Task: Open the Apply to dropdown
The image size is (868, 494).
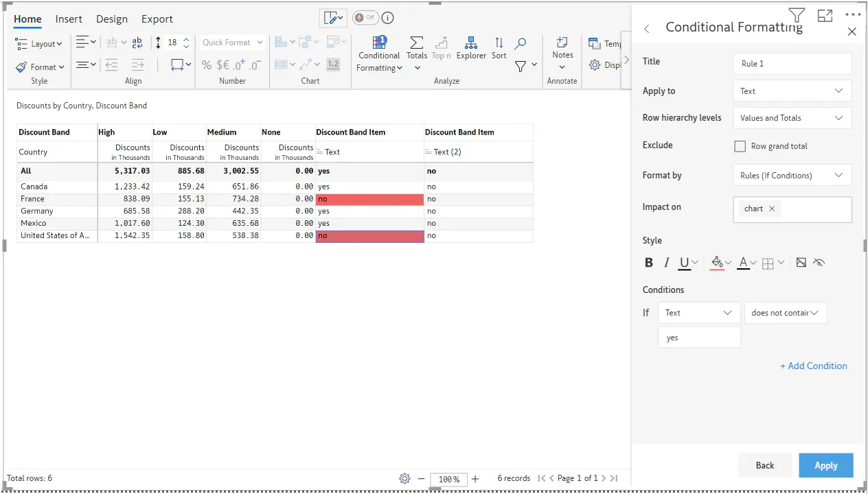Action: (792, 91)
